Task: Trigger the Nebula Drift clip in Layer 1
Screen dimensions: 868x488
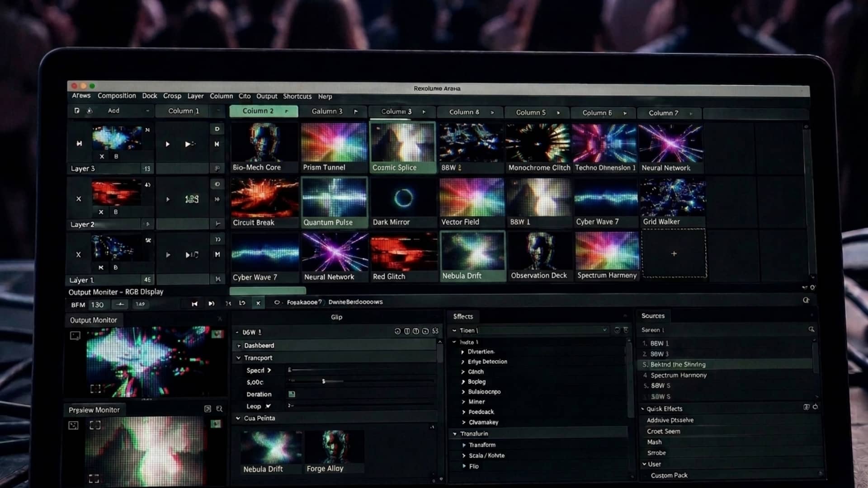Action: pos(472,256)
